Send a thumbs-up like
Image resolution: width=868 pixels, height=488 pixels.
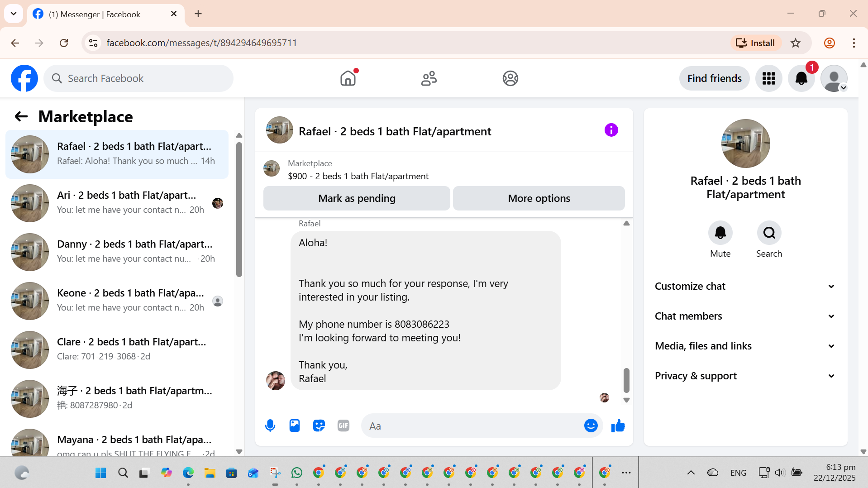pyautogui.click(x=618, y=426)
